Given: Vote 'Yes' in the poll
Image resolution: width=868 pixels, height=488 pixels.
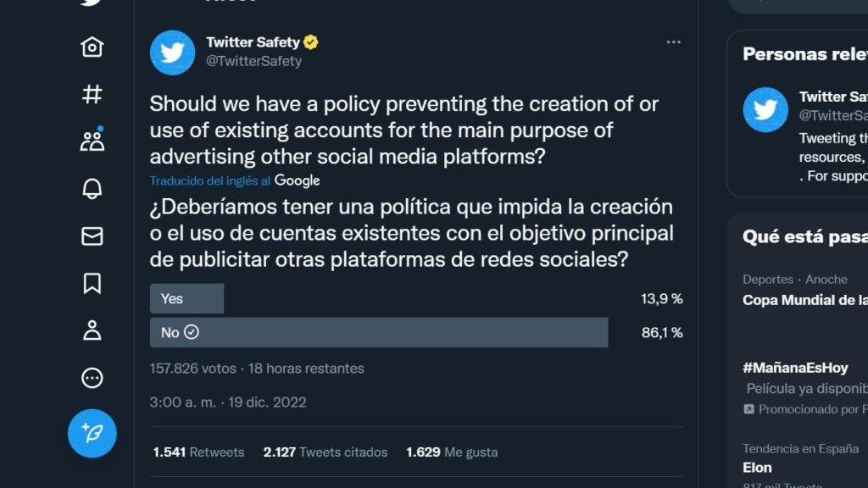Looking at the screenshot, I should pos(186,298).
